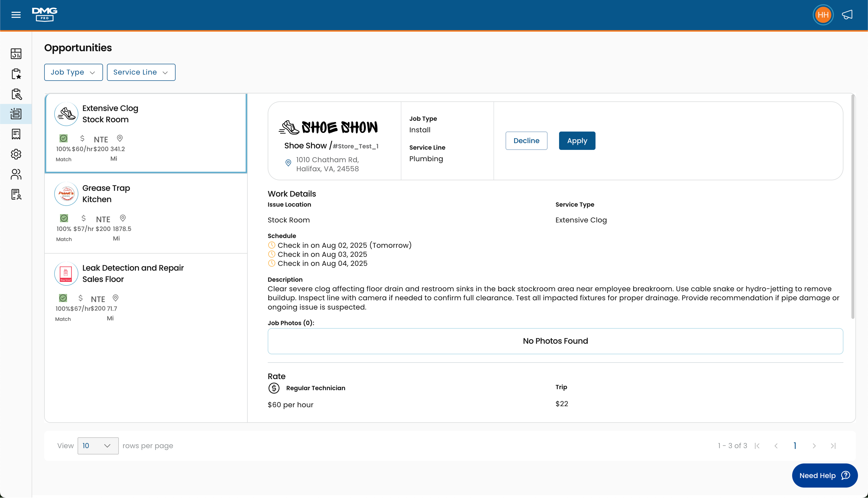
Task: Go to the last page using pagination arrow
Action: (x=833, y=446)
